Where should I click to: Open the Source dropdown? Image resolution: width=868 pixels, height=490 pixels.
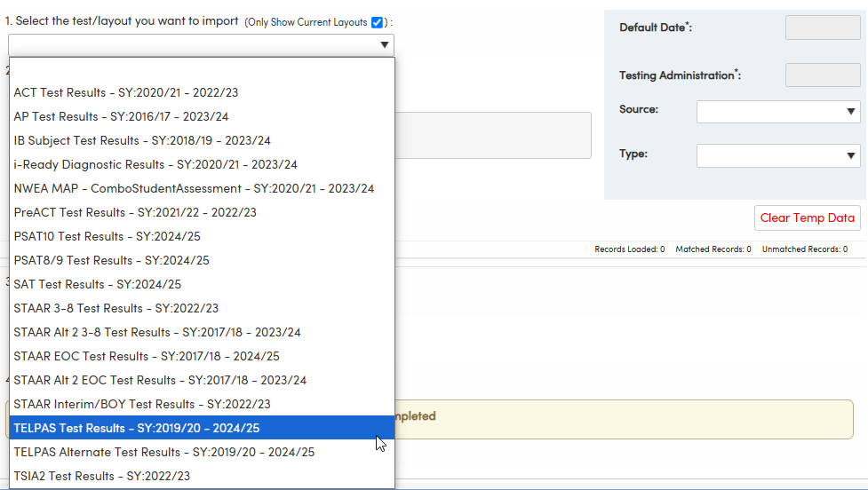point(778,112)
